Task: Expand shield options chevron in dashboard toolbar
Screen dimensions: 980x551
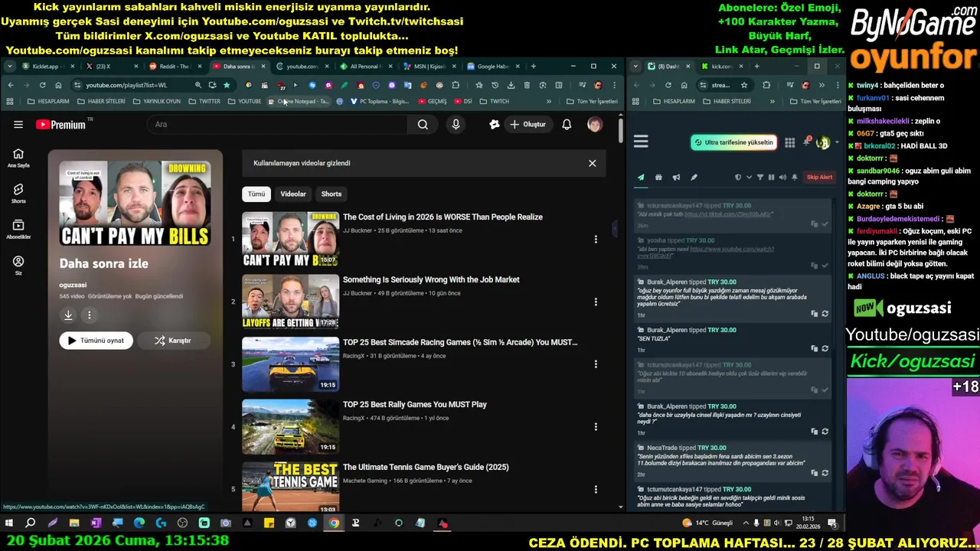Action: [749, 178]
